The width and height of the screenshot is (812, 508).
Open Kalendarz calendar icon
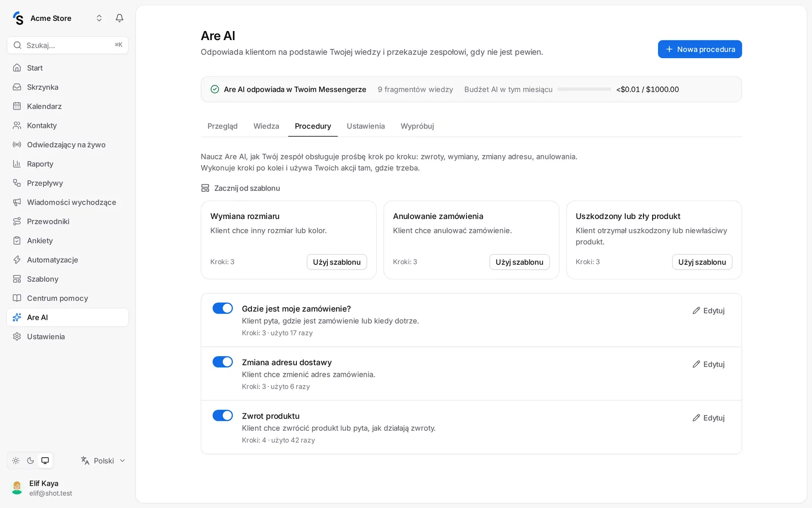point(17,106)
